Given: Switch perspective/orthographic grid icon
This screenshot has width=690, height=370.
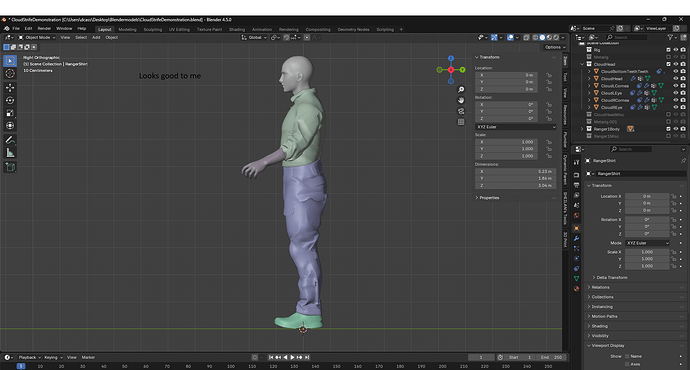Looking at the screenshot, I should coord(461,122).
